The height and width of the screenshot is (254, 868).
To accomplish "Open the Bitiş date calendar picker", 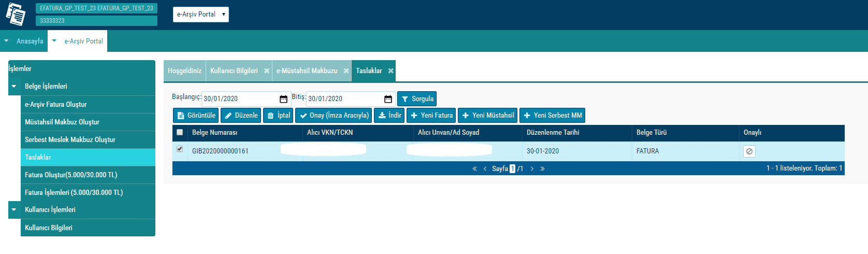I will click(x=388, y=99).
